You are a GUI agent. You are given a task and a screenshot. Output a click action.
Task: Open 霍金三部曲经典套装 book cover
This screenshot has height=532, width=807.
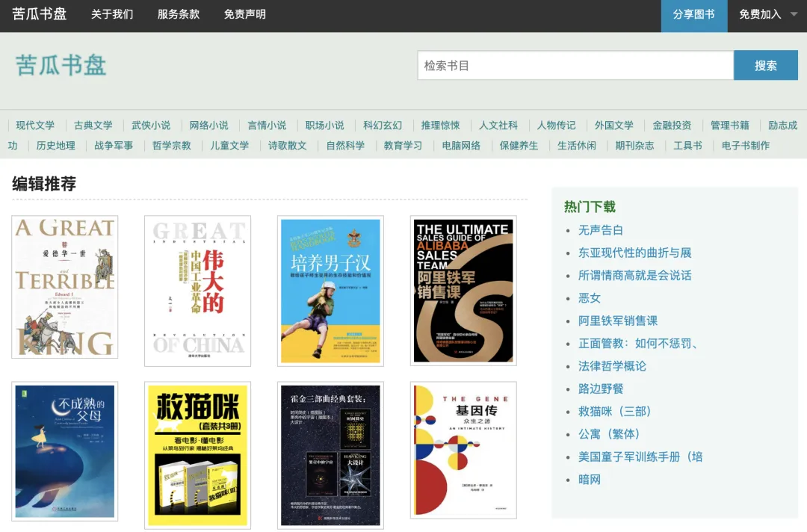click(330, 455)
